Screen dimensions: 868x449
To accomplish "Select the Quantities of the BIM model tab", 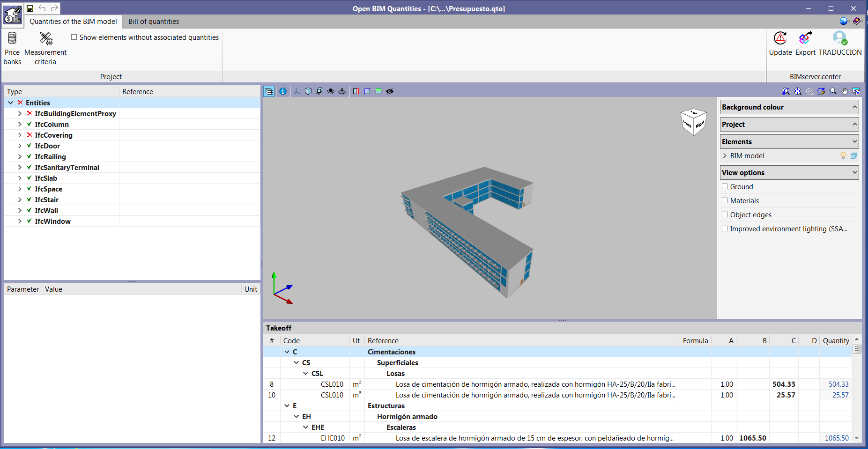I will [73, 22].
